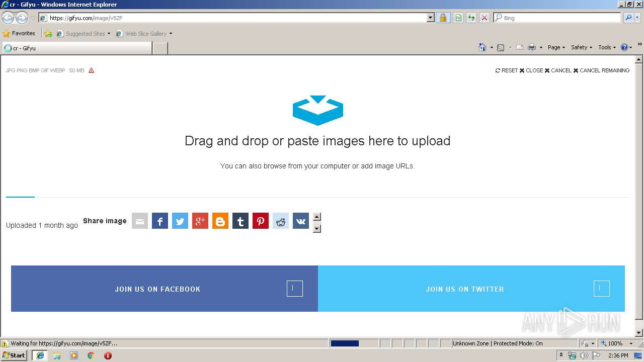
Task: Expand the Web Slice Gallery dropdown
Action: coord(171,34)
